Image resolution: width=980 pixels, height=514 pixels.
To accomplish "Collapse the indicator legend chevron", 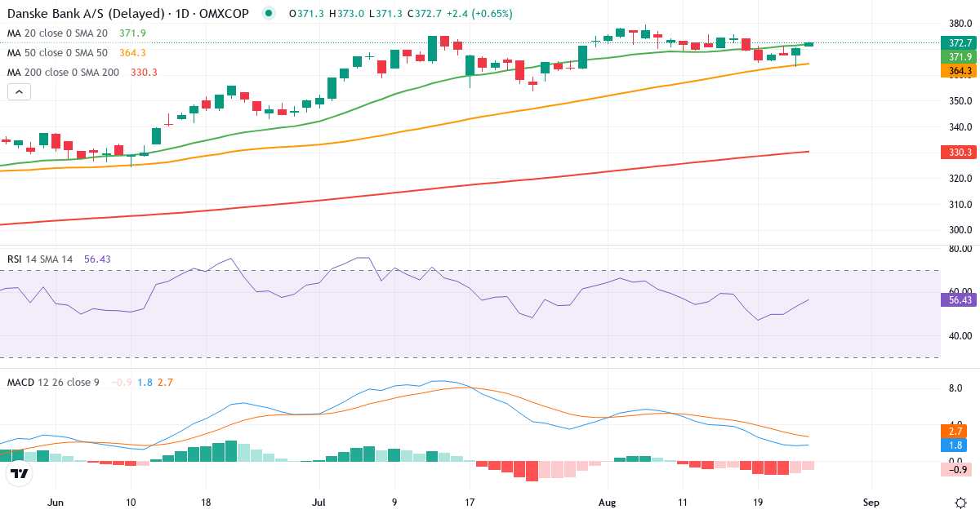I will [x=19, y=92].
